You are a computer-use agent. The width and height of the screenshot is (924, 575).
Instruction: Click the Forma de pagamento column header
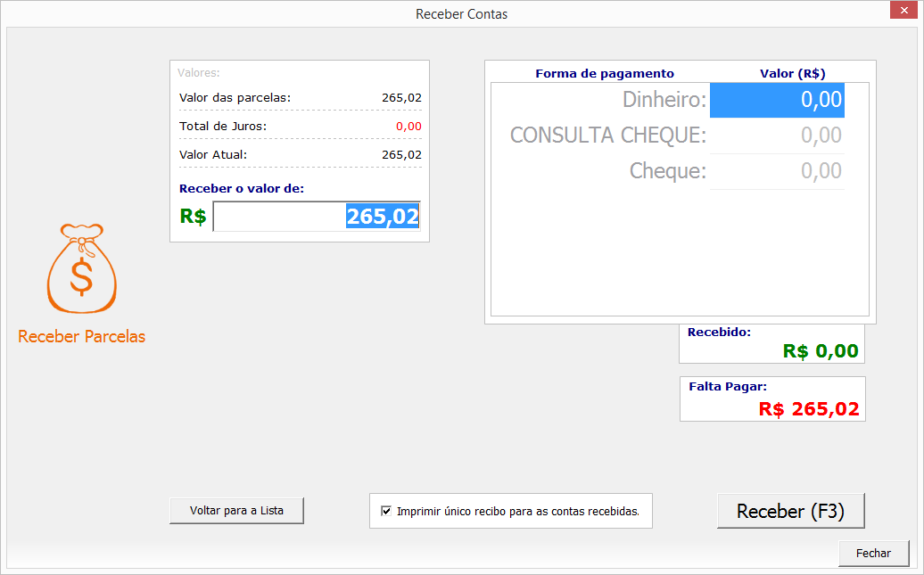click(x=605, y=74)
